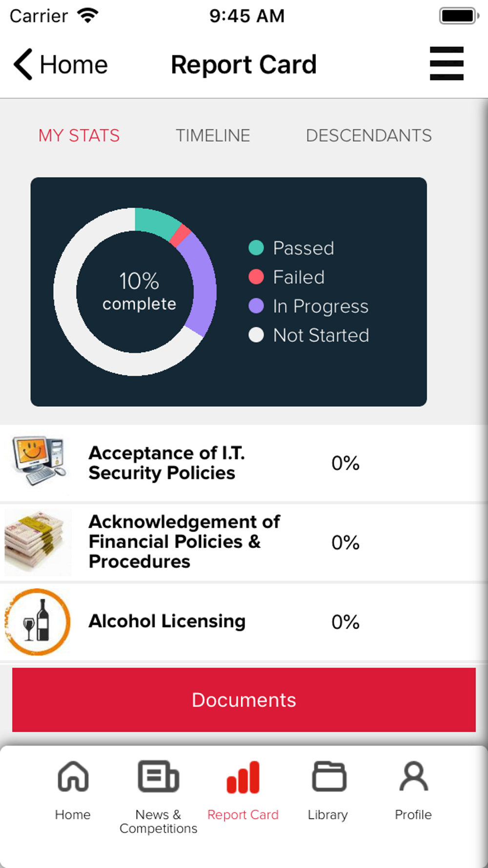The width and height of the screenshot is (488, 868).
Task: Open the Profile person icon
Action: point(413,776)
